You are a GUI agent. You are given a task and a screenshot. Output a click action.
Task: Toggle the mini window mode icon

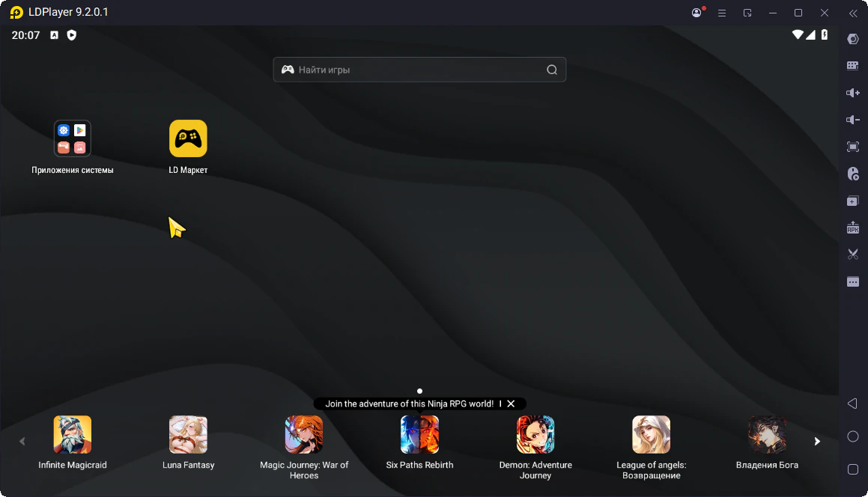747,13
